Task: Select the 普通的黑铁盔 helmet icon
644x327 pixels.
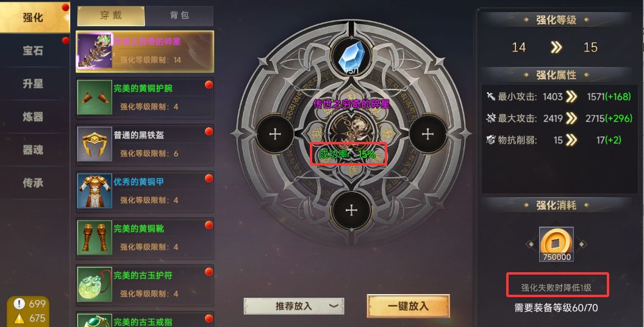Action: point(95,144)
